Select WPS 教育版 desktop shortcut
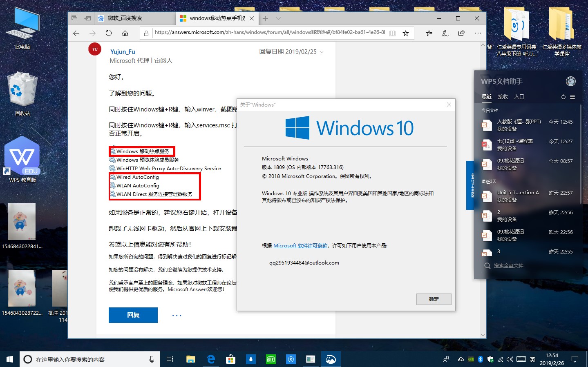 22,160
